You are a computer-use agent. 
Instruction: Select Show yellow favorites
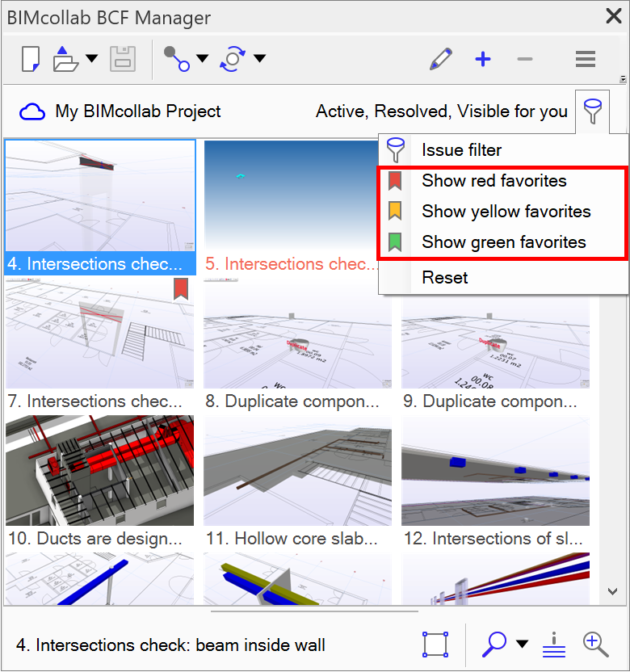tap(503, 212)
